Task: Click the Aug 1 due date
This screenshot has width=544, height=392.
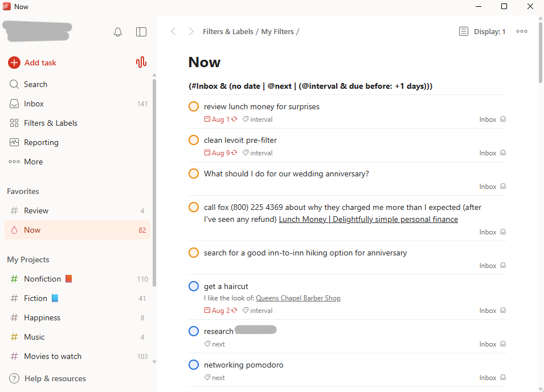Action: pos(220,119)
